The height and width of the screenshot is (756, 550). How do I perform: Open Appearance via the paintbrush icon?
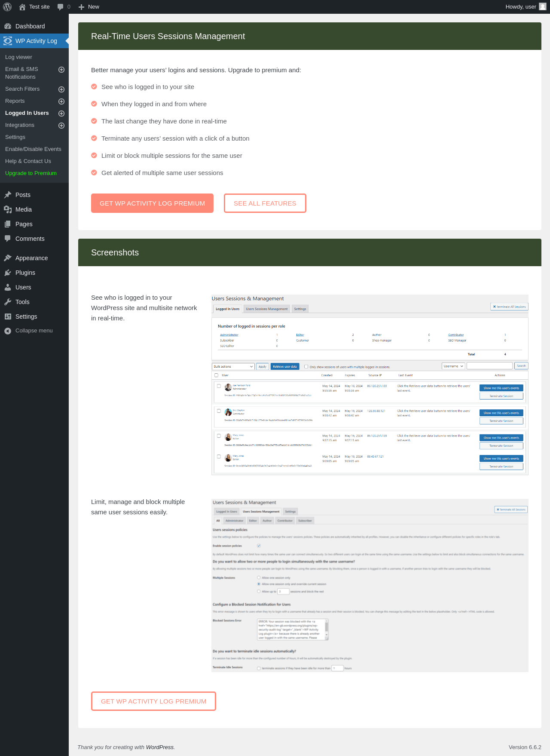tap(8, 258)
